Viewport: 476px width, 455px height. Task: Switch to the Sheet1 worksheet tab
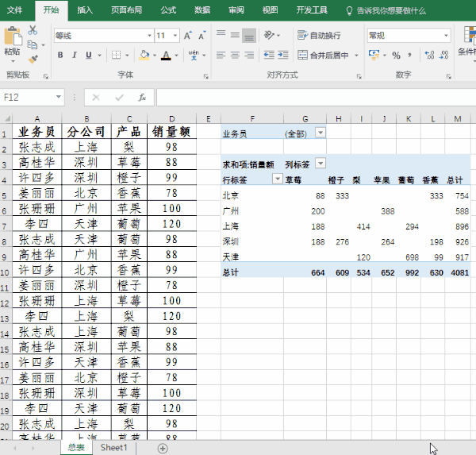pos(113,448)
